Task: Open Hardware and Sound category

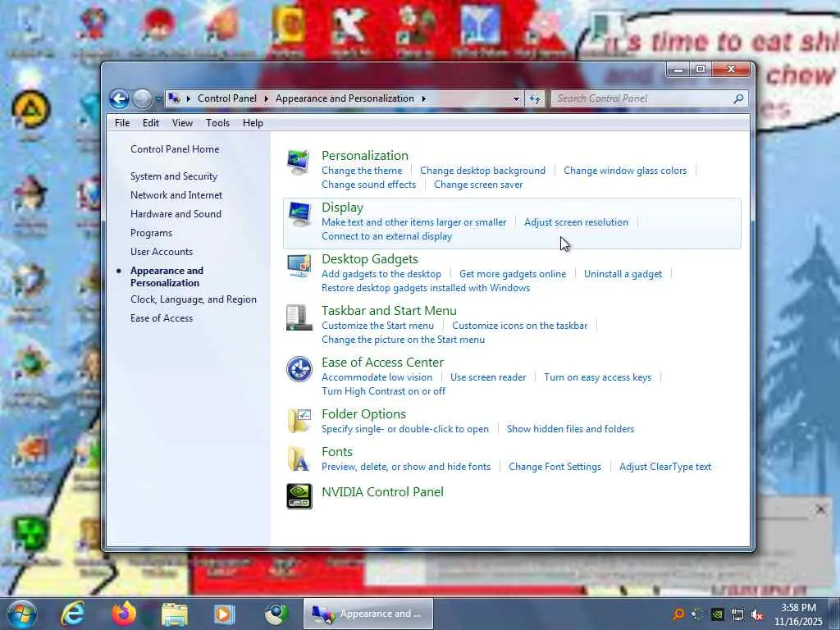Action: coord(176,214)
